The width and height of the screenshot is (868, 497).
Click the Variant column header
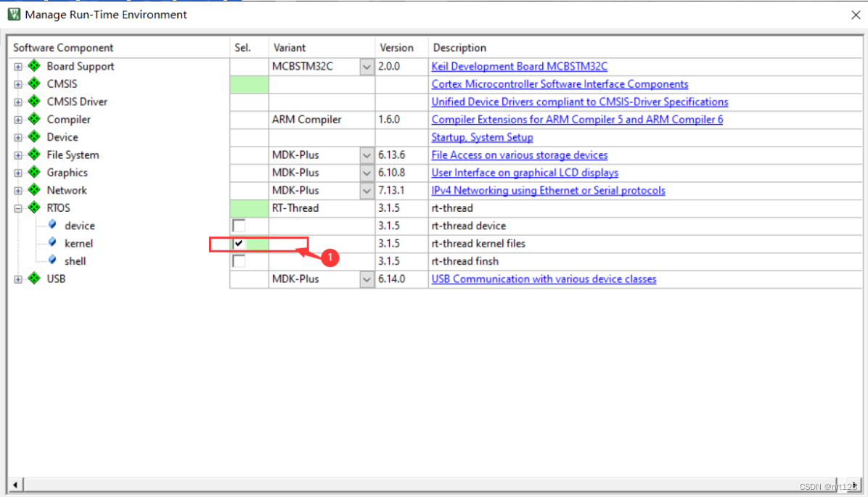pos(322,48)
